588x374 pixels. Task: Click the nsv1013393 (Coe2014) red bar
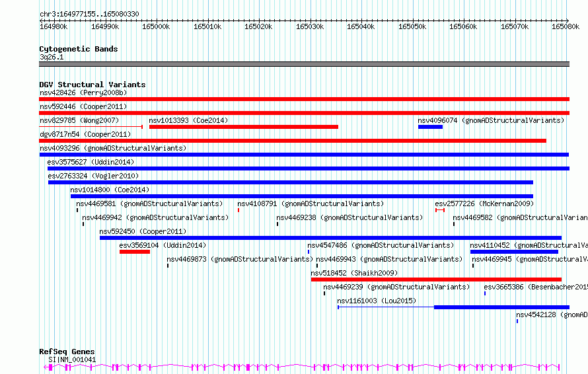pyautogui.click(x=244, y=127)
